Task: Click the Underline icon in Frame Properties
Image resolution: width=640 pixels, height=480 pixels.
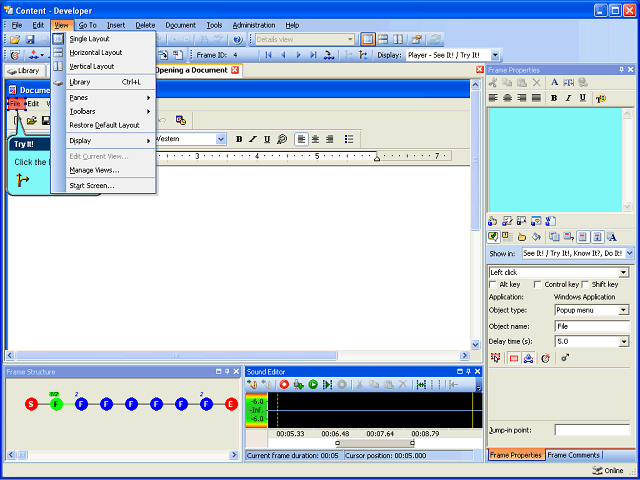Action: pyautogui.click(x=583, y=98)
